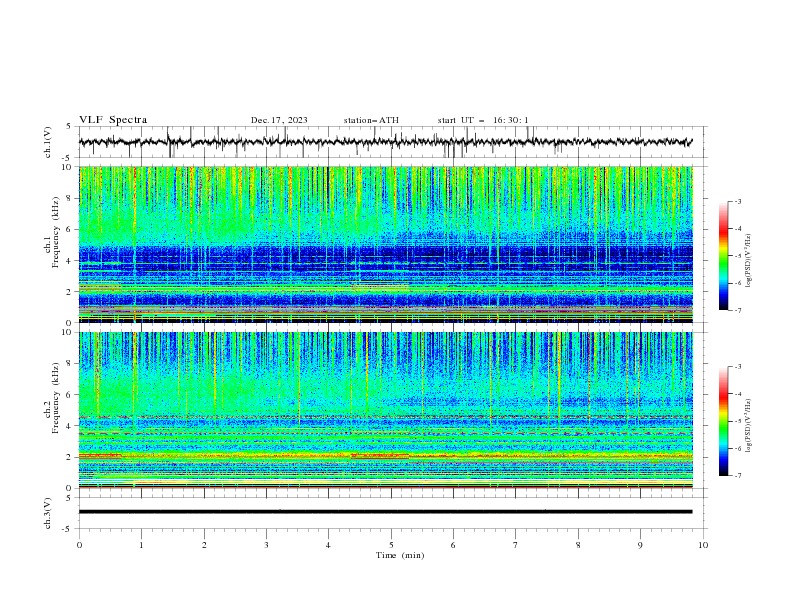792x612 pixels.
Task: Click the ch.2 "Frequency (kHz)" axis label
Action: pos(55,398)
